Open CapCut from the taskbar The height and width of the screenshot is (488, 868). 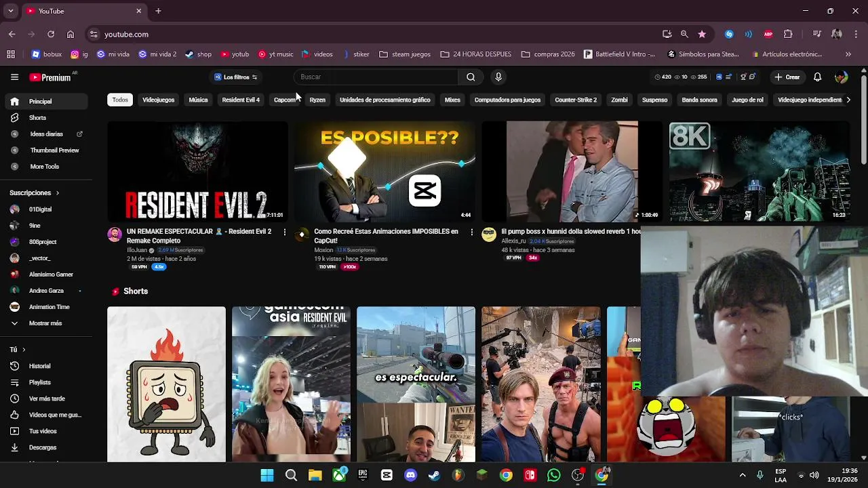(x=387, y=475)
